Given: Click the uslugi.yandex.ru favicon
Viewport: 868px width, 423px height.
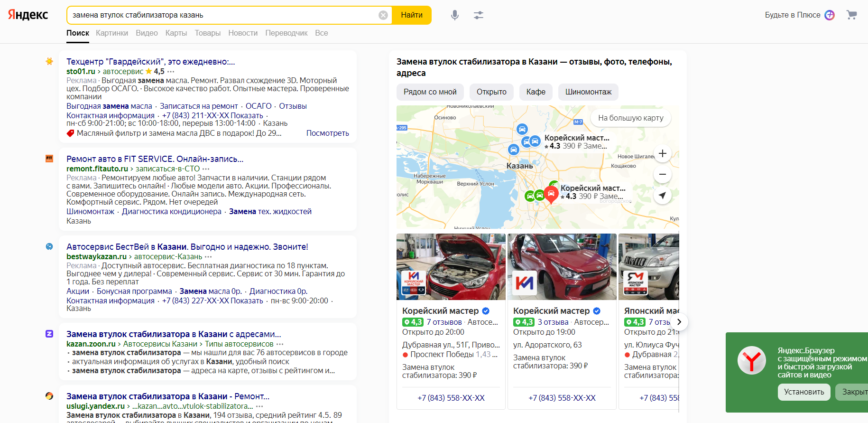Looking at the screenshot, I should point(49,396).
